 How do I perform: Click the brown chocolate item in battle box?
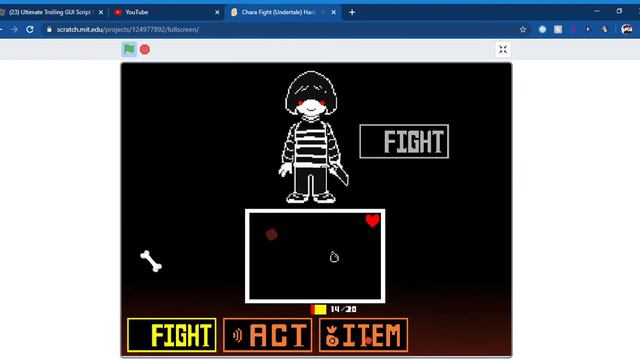point(271,234)
